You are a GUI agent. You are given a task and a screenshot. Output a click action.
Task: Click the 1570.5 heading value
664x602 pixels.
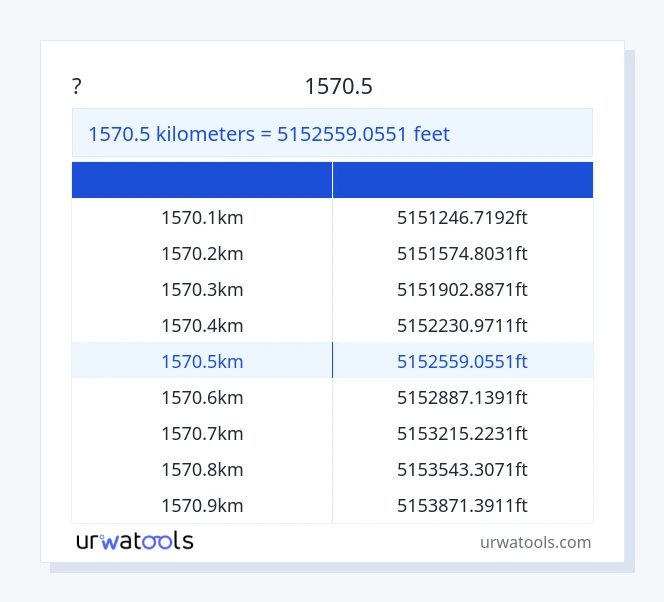coord(338,87)
